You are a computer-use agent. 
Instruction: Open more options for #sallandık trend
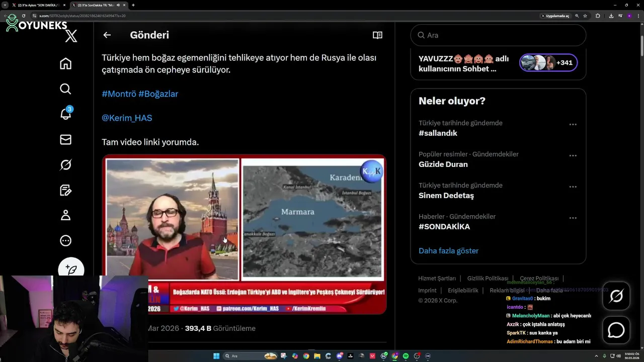(573, 124)
